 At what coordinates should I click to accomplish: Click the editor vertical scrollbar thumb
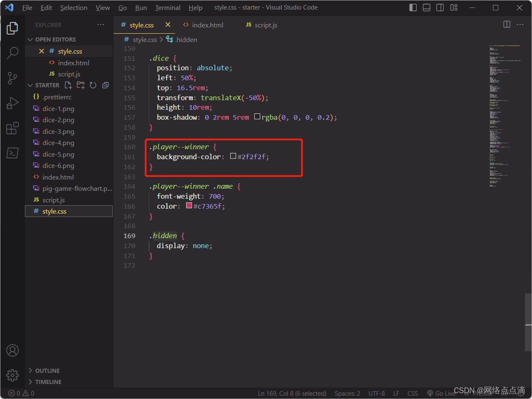tap(528, 322)
